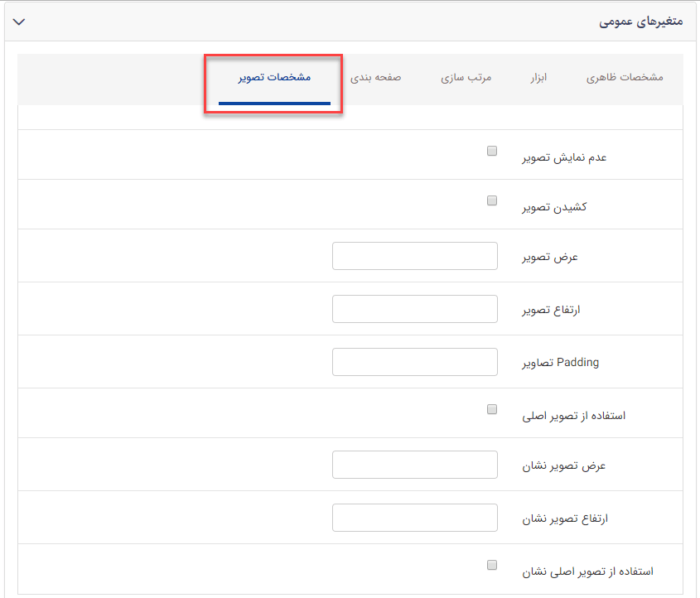Click the عرض تصویر input field
The width and height of the screenshot is (700, 598).
coord(414,256)
